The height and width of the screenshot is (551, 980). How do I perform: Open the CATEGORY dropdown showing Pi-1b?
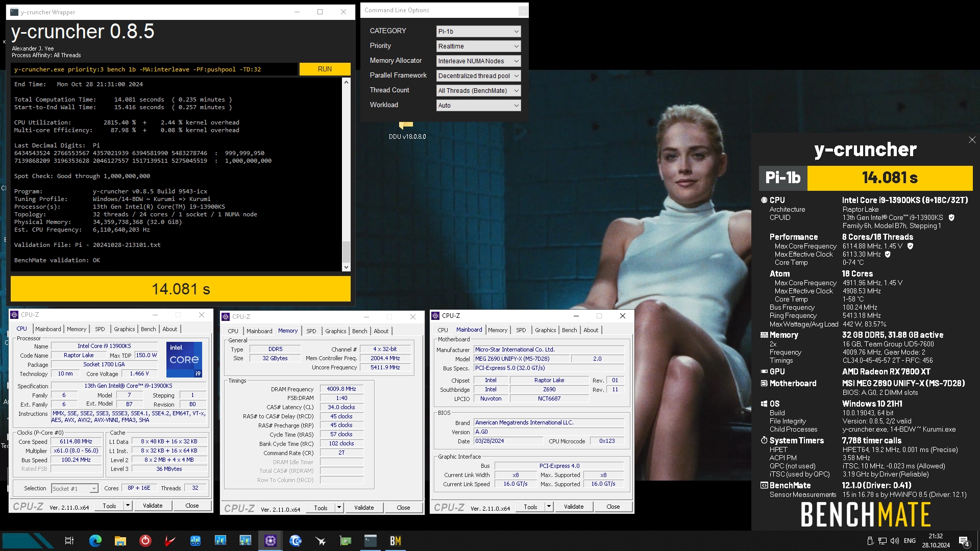(x=478, y=31)
